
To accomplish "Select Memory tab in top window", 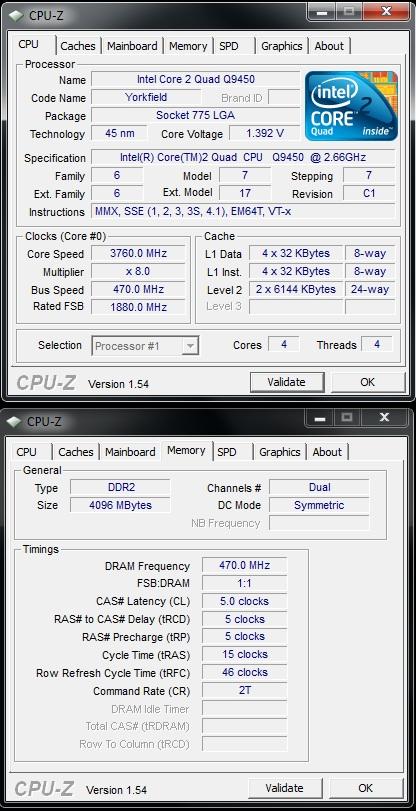I will click(x=188, y=46).
